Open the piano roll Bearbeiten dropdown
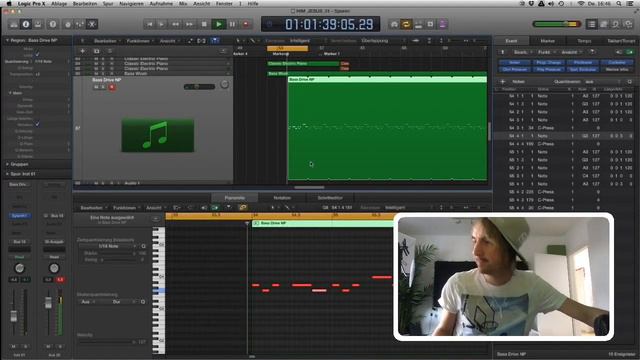 [93, 208]
